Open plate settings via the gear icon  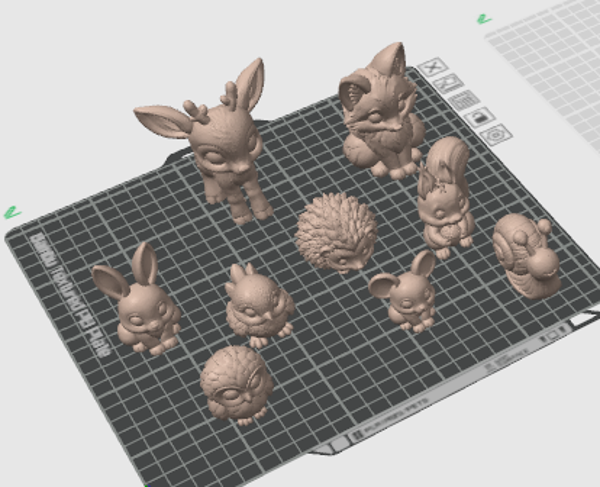496,135
